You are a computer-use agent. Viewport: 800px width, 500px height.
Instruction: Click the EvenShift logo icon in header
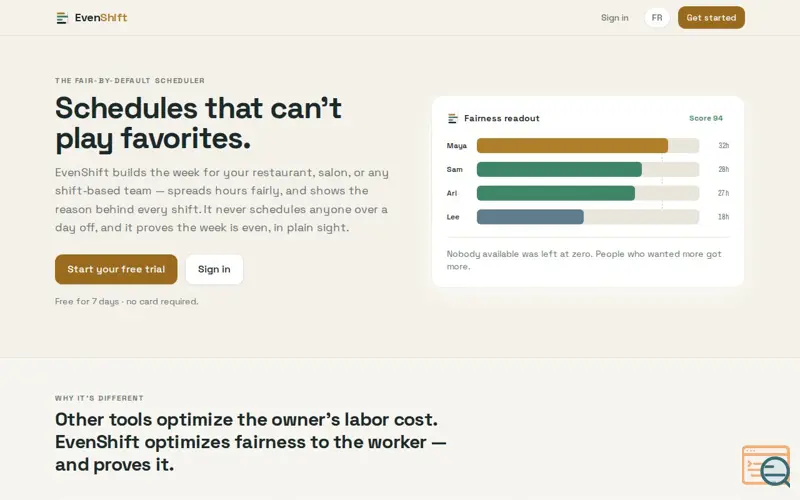(x=62, y=18)
